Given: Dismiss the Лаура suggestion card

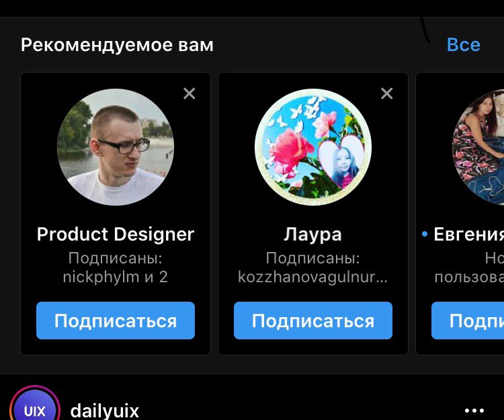Looking at the screenshot, I should (x=386, y=94).
